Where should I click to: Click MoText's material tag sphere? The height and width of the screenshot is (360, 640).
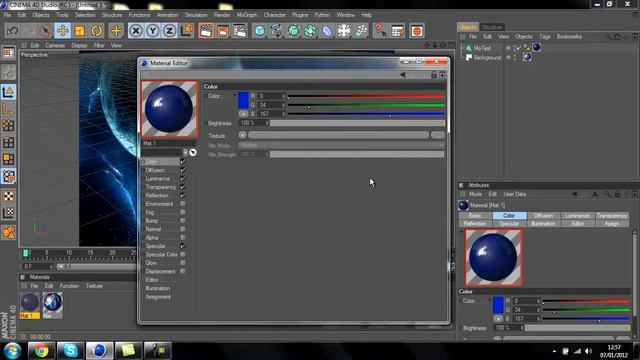[x=536, y=47]
